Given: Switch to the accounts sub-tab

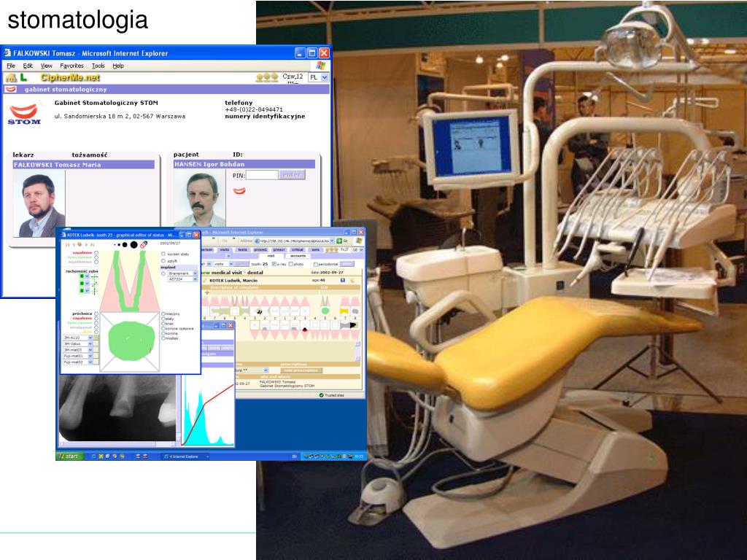Looking at the screenshot, I should tap(298, 256).
